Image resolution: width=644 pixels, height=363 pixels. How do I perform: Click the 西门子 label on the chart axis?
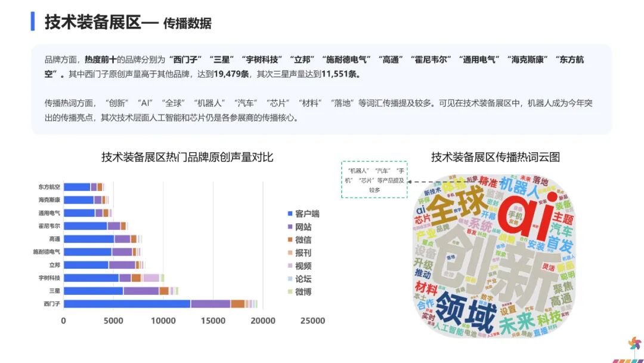[x=52, y=304]
